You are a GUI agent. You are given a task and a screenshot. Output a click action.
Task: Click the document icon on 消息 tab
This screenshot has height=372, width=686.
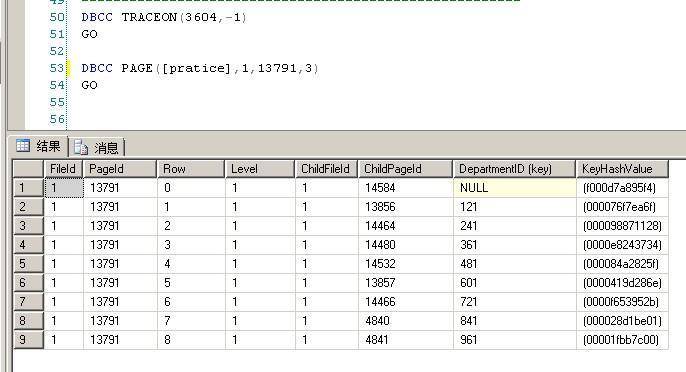point(80,147)
